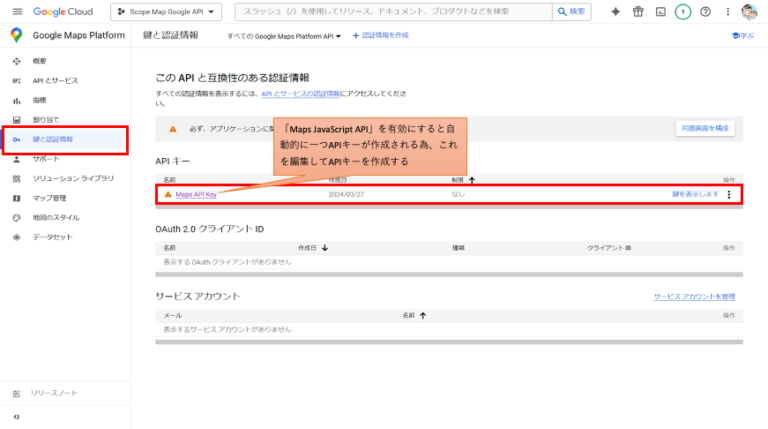Click the Gemini sparkle icon
The height and width of the screenshot is (429, 768).
(x=615, y=12)
